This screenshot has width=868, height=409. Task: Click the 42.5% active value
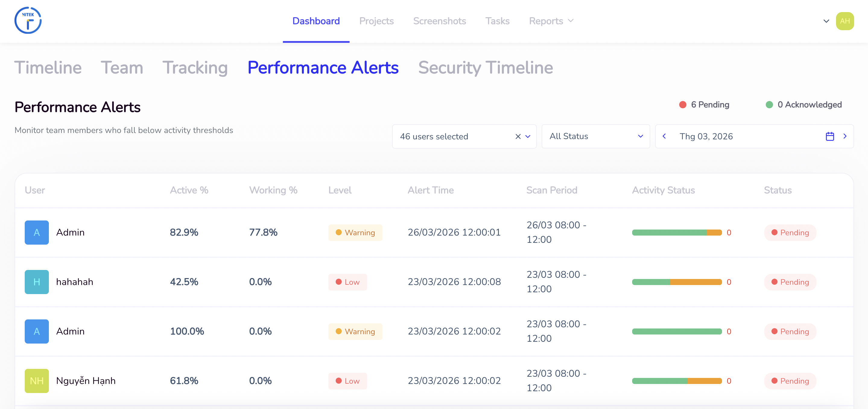point(184,282)
